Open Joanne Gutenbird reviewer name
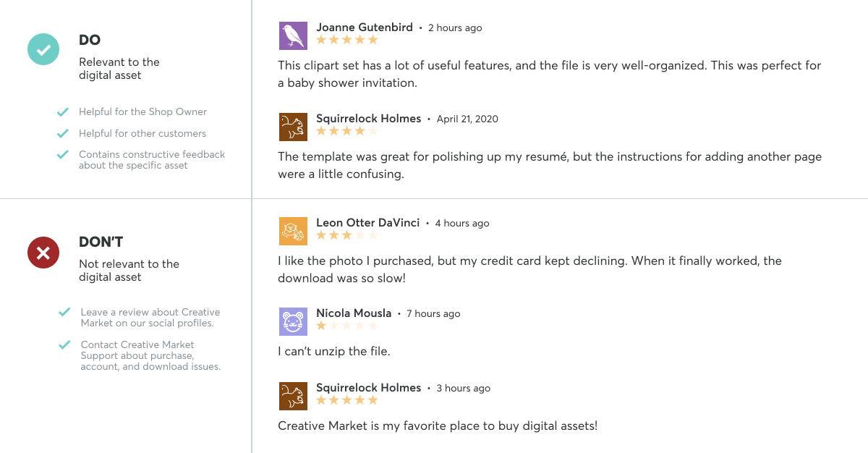Viewport: 868px width, 453px height. click(x=365, y=27)
